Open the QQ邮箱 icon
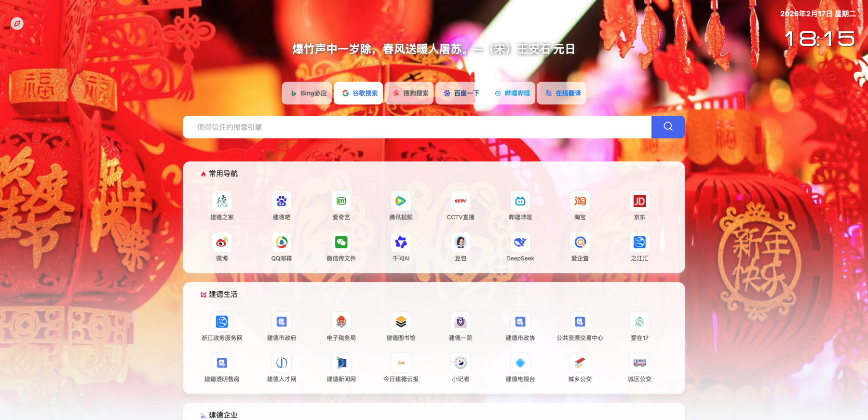868x420 pixels. click(282, 242)
